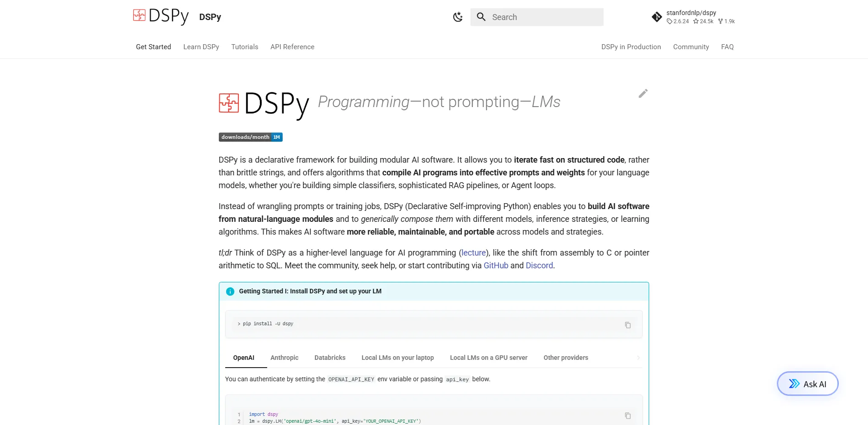The height and width of the screenshot is (425, 868).
Task: Click the OPENAI_API_KEY inline code text
Action: [x=351, y=379]
